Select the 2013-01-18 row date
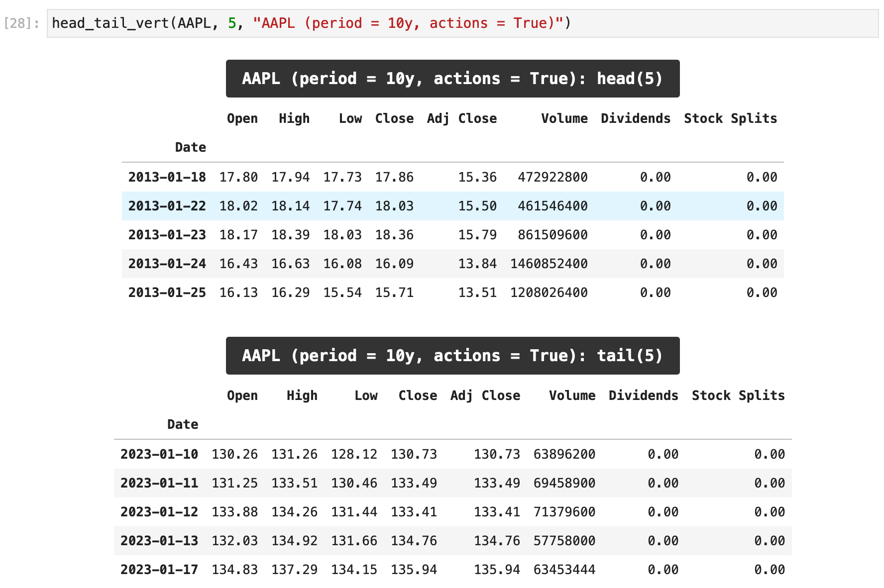The height and width of the screenshot is (588, 884). pyautogui.click(x=167, y=177)
